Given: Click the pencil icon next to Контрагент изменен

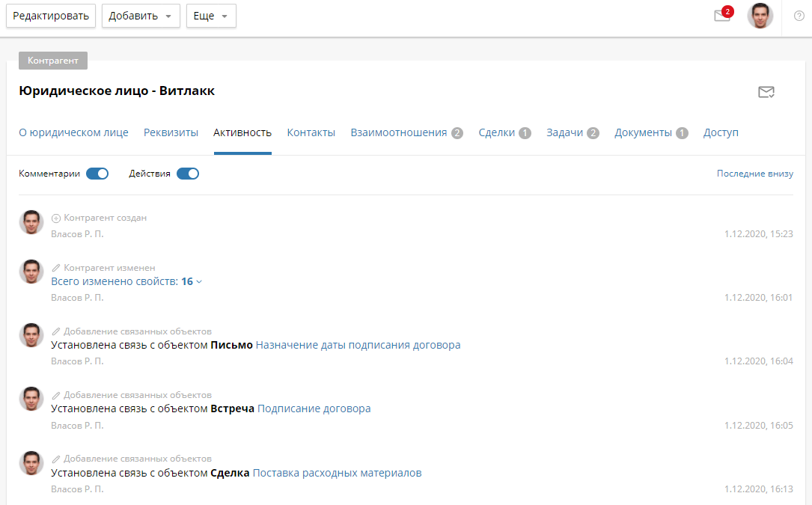Looking at the screenshot, I should click(x=56, y=268).
